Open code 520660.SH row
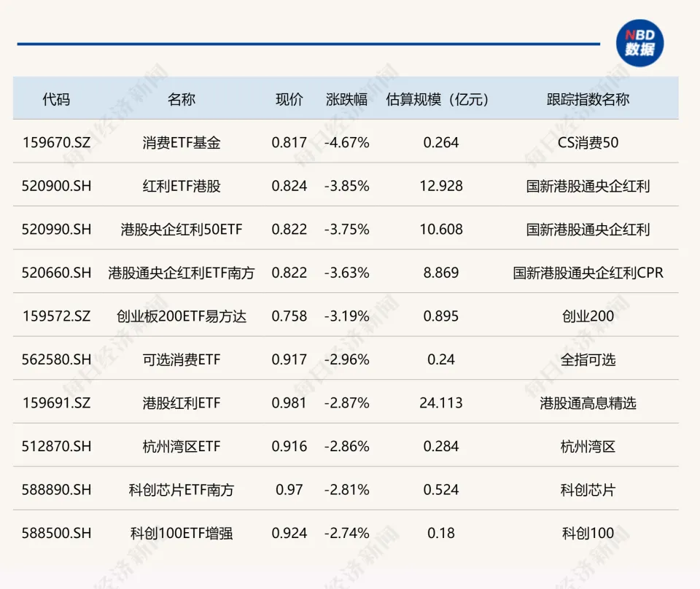The image size is (700, 589). (x=56, y=273)
